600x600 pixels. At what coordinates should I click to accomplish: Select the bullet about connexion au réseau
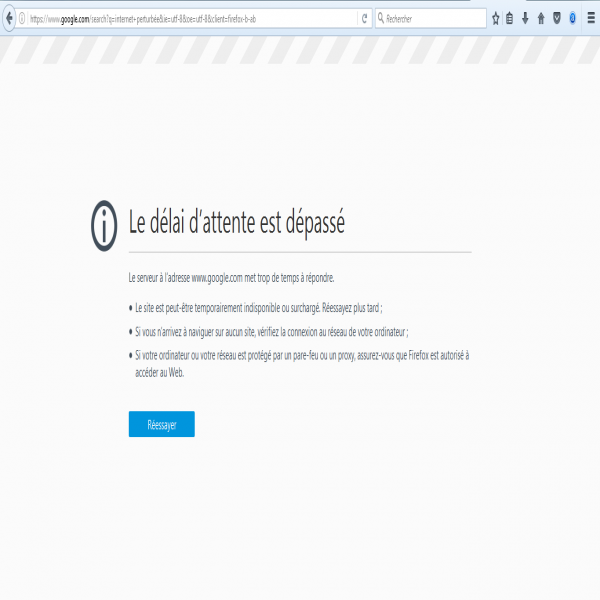click(x=272, y=332)
